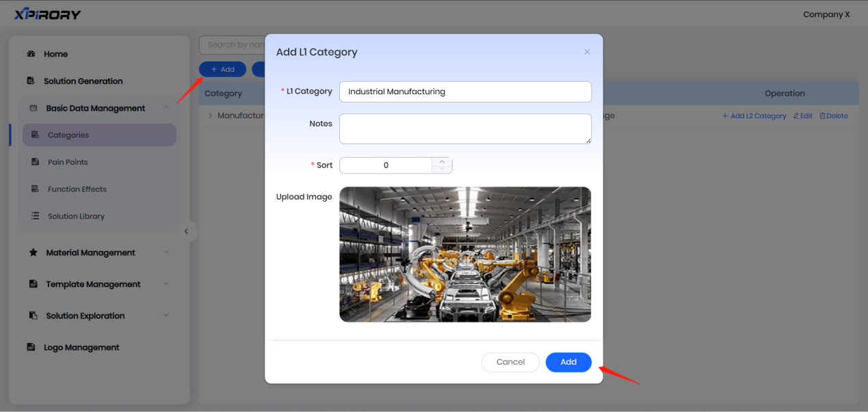Click the Function Effects icon

tap(35, 189)
